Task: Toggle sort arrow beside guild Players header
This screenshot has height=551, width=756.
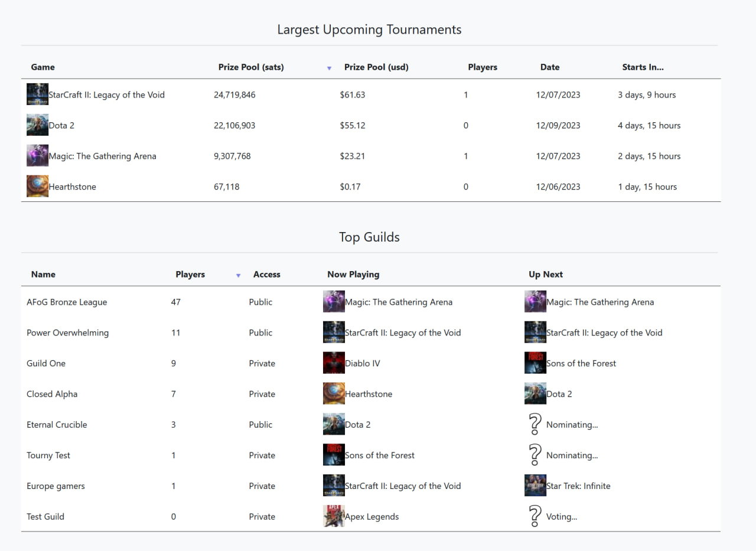Action: pos(238,275)
